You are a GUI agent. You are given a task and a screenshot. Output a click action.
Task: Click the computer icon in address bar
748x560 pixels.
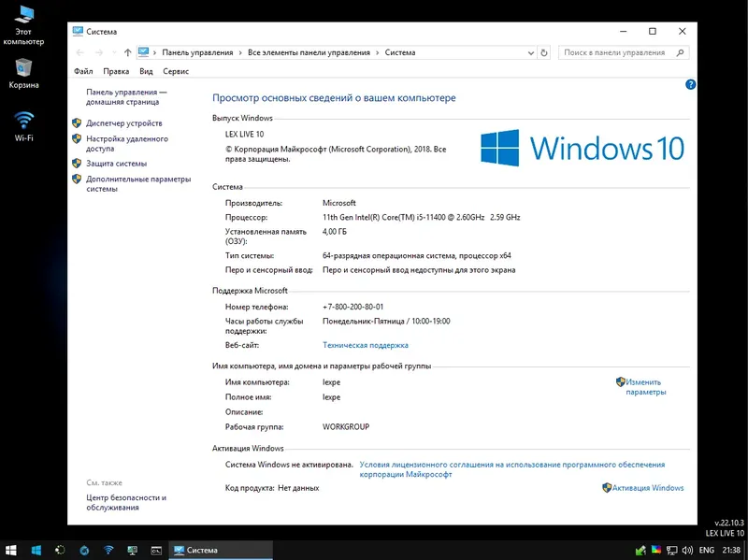coord(144,52)
